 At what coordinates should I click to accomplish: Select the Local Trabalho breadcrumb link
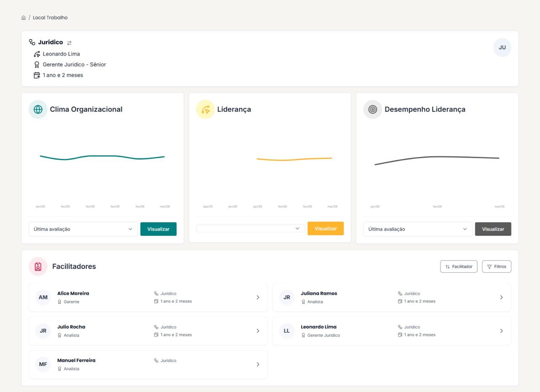(50, 18)
